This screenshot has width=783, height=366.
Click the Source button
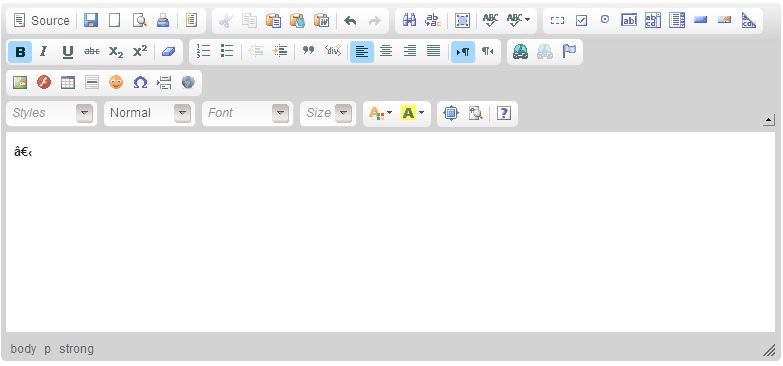click(41, 20)
